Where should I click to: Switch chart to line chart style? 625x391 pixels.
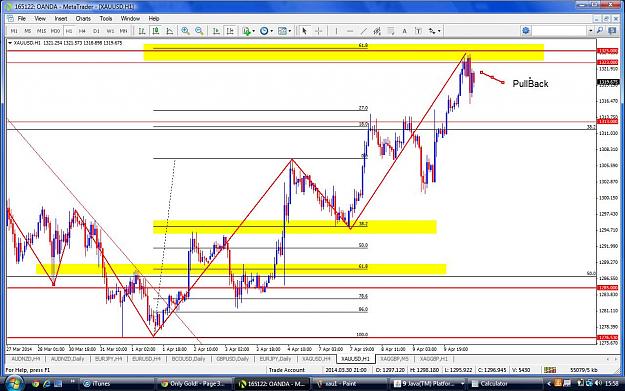pos(170,31)
